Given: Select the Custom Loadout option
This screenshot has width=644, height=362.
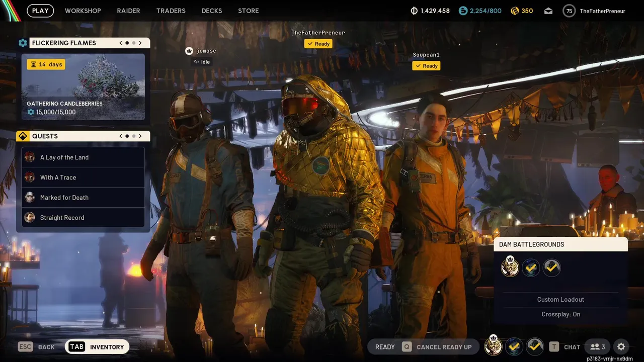Looking at the screenshot, I should click(560, 299).
